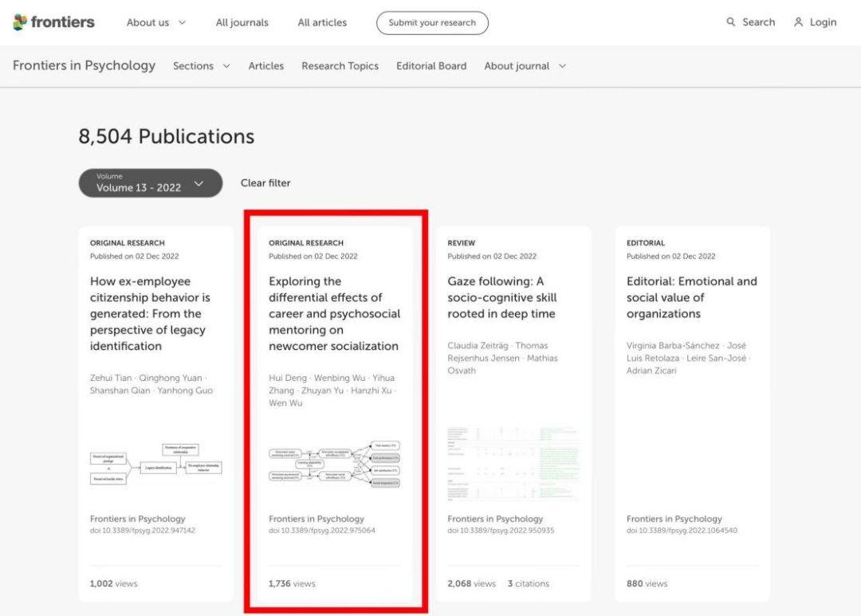Click author Claudia Zeiträg
861x616 pixels.
[x=478, y=345]
